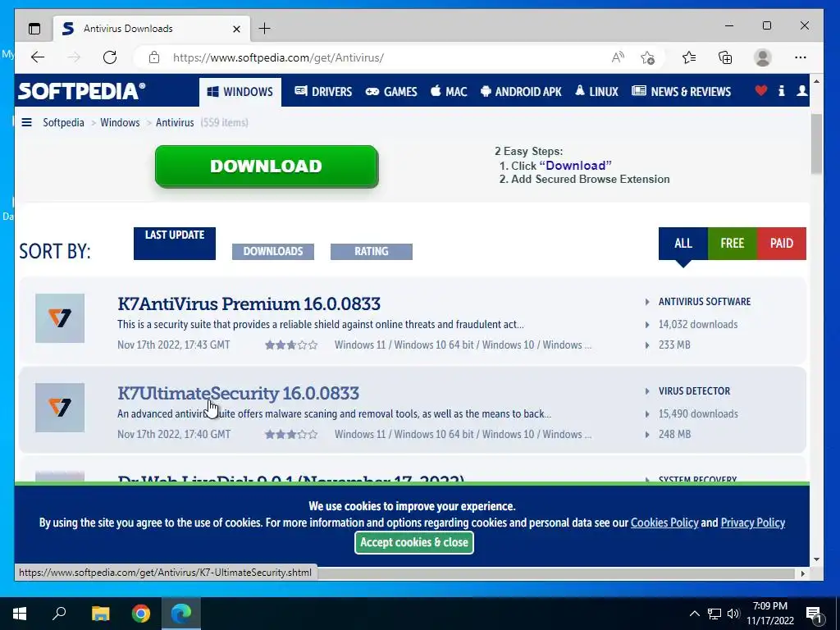Open K7UltimateSecurity 16.0.0833 title link

239,393
